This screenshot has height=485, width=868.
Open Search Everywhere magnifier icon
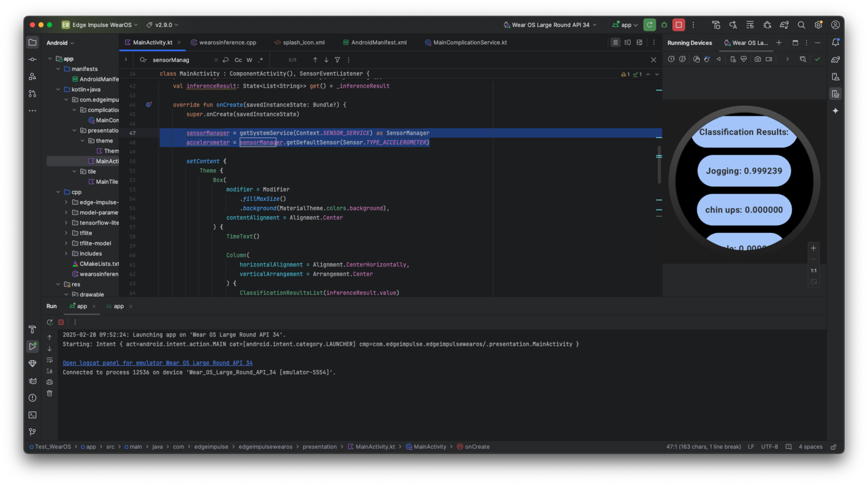[x=801, y=25]
